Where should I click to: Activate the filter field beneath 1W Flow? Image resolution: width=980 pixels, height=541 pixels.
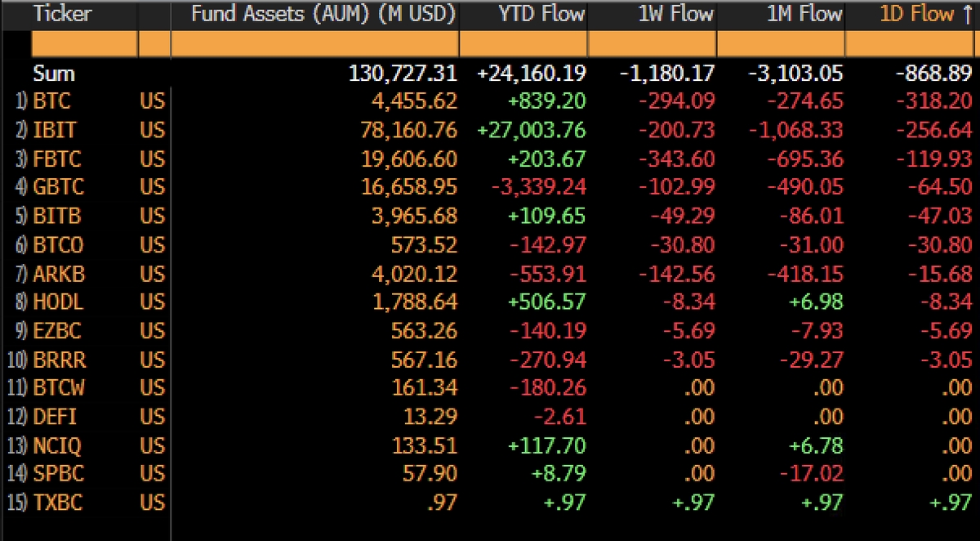click(652, 43)
